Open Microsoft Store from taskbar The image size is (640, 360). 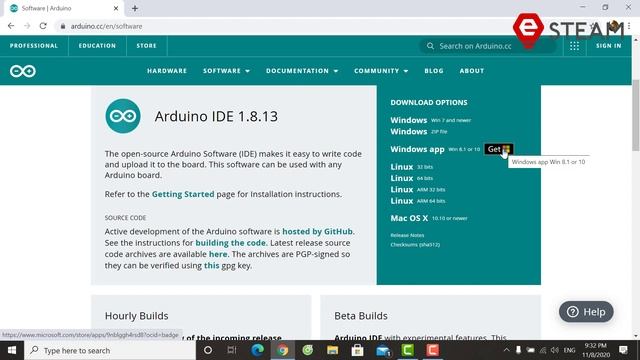(x=358, y=350)
